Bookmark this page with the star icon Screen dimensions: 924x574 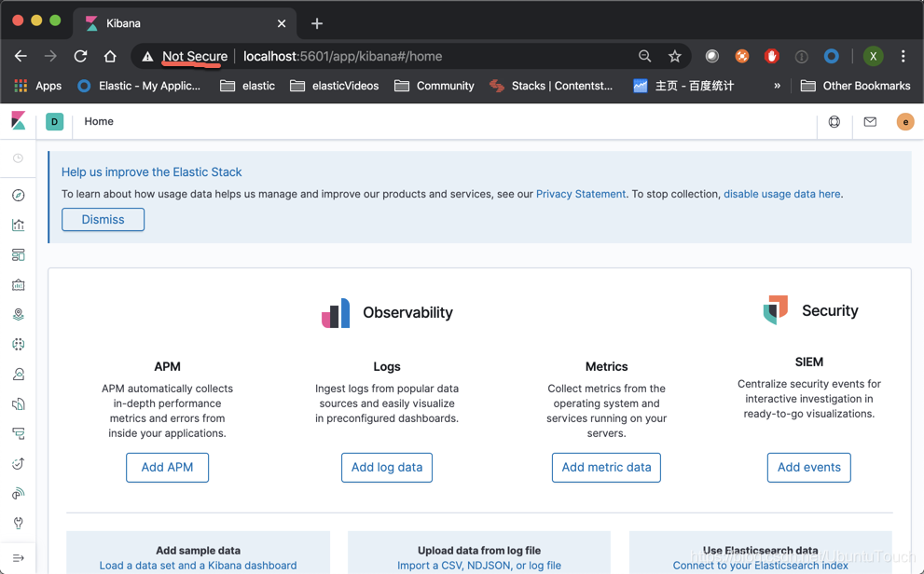point(675,57)
